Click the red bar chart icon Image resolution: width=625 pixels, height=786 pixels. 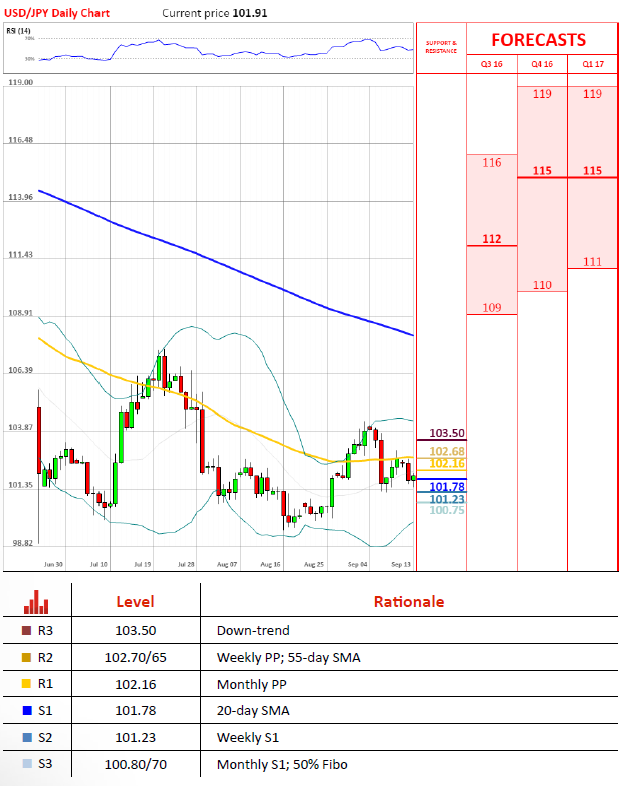pyautogui.click(x=36, y=602)
